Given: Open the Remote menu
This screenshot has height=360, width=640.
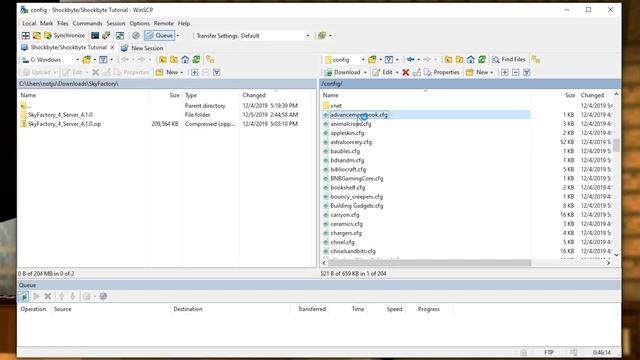Looking at the screenshot, I should tap(164, 23).
